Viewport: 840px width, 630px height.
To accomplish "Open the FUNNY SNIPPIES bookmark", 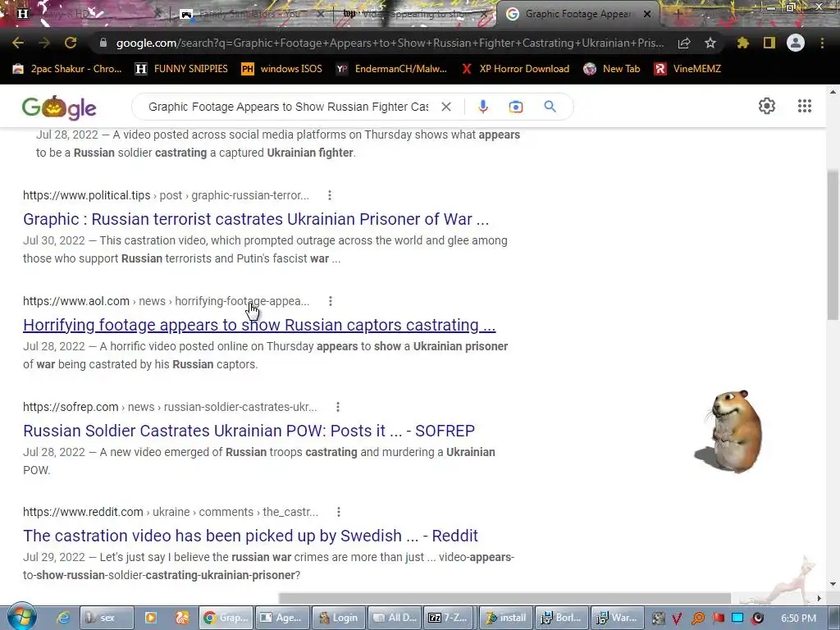I will (x=181, y=69).
